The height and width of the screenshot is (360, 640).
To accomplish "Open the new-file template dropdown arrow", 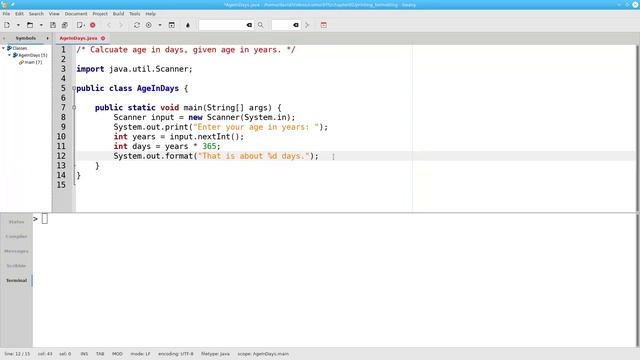I will pyautogui.click(x=18, y=25).
